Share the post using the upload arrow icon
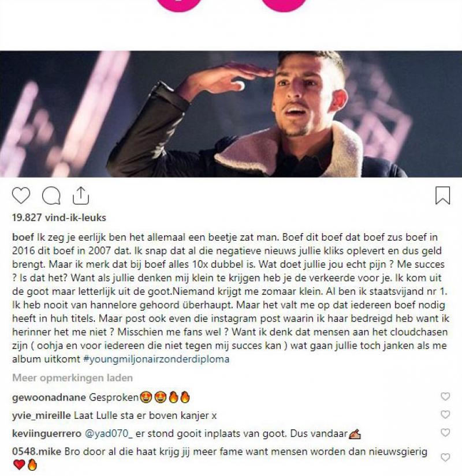The height and width of the screenshot is (476, 462). tap(80, 195)
